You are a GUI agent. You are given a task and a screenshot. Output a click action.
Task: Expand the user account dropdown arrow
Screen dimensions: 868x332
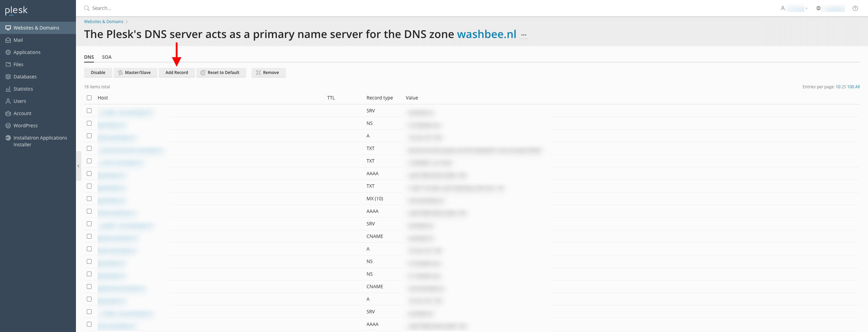click(x=806, y=8)
